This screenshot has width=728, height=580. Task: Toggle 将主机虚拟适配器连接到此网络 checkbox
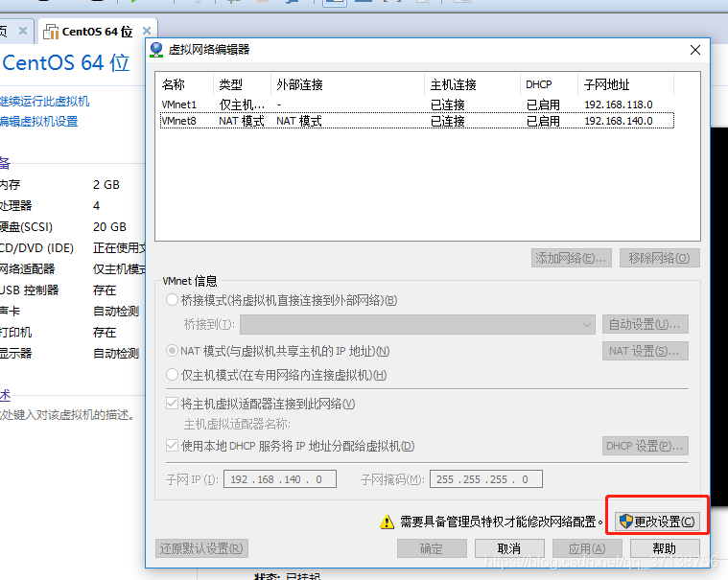coord(172,404)
